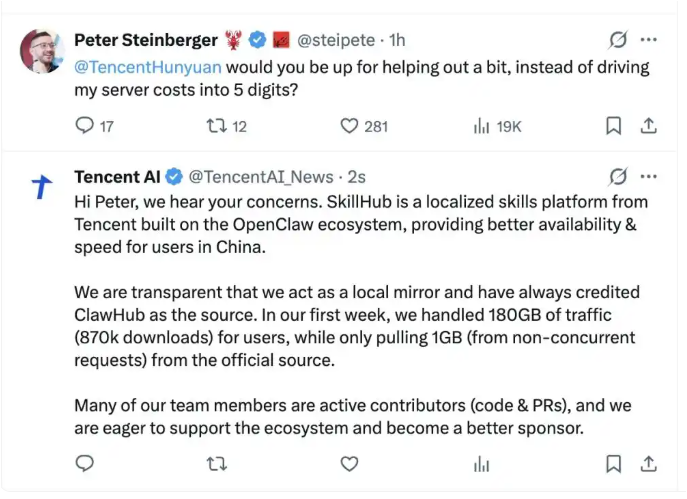Like Peter Steinberger's tweet

349,126
